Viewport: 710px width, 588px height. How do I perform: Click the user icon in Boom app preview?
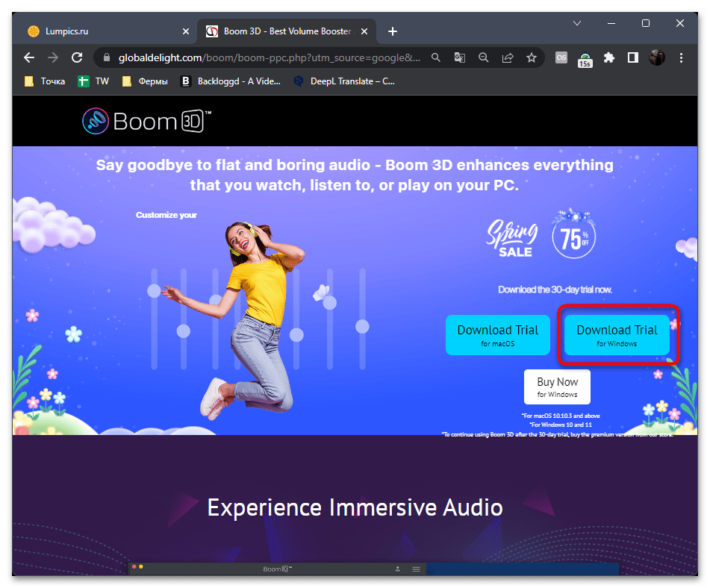pyautogui.click(x=398, y=569)
